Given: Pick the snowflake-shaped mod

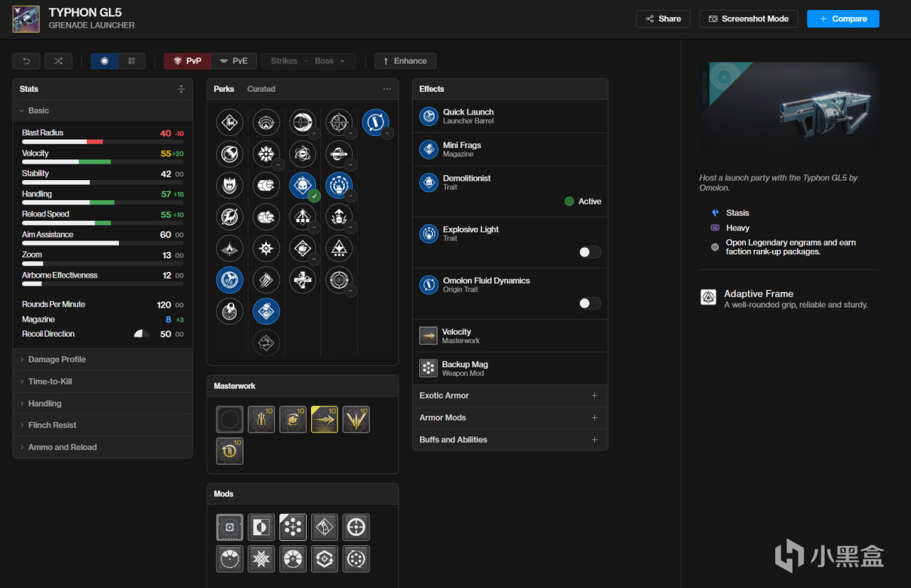Looking at the screenshot, I should pos(261,559).
